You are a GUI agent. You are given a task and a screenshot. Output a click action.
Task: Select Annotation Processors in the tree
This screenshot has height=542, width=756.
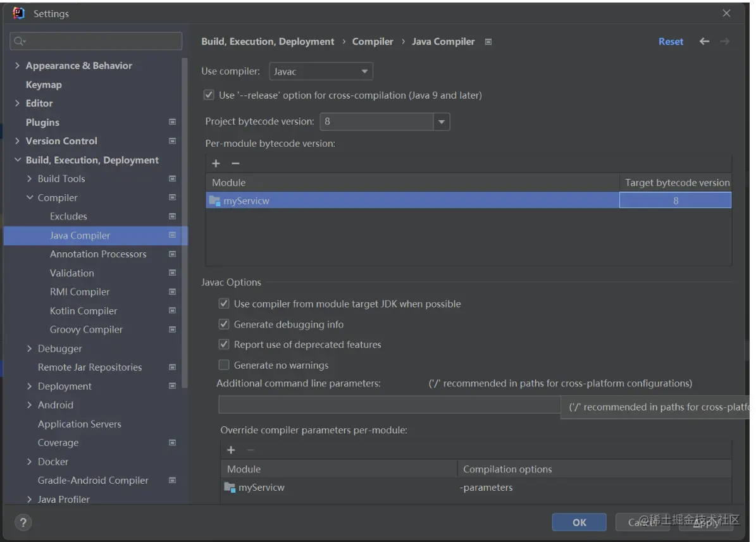pyautogui.click(x=98, y=254)
